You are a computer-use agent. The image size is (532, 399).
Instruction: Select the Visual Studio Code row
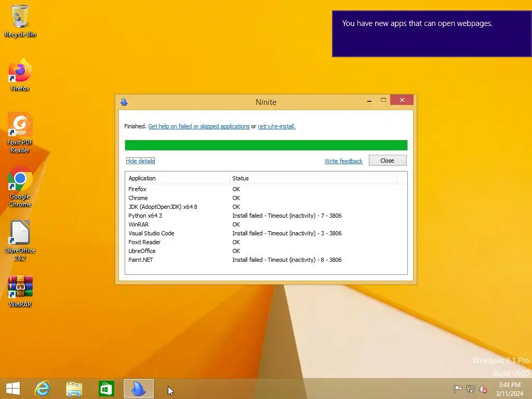(x=266, y=233)
